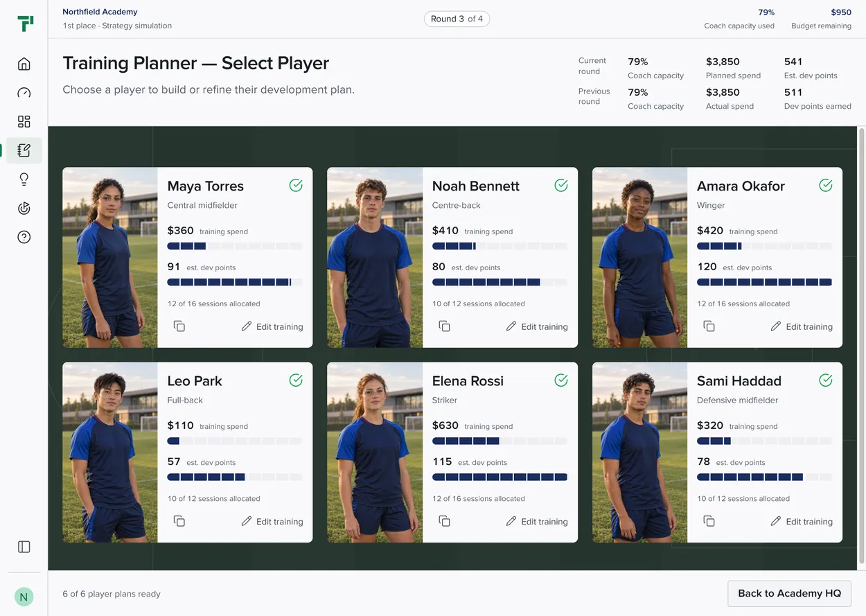Open the help question mark icon
This screenshot has width=866, height=616.
[24, 237]
